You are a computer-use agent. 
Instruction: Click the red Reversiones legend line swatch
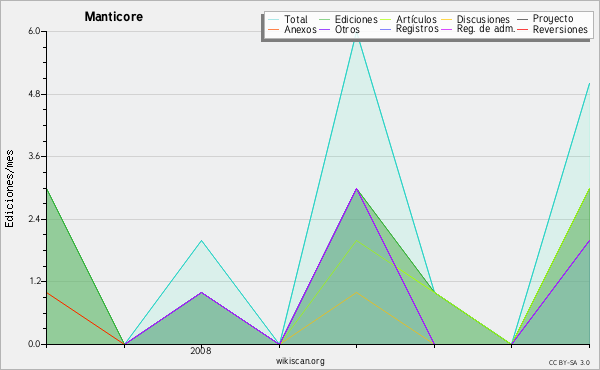tap(522, 29)
